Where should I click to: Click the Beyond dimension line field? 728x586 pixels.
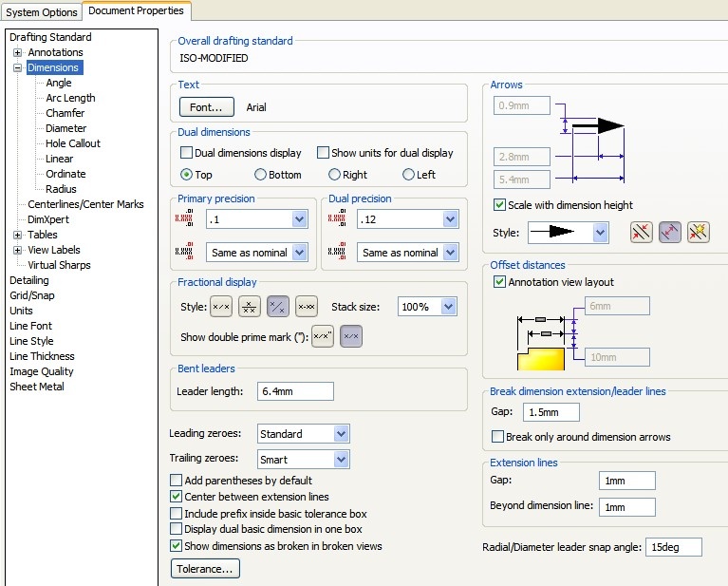click(627, 507)
